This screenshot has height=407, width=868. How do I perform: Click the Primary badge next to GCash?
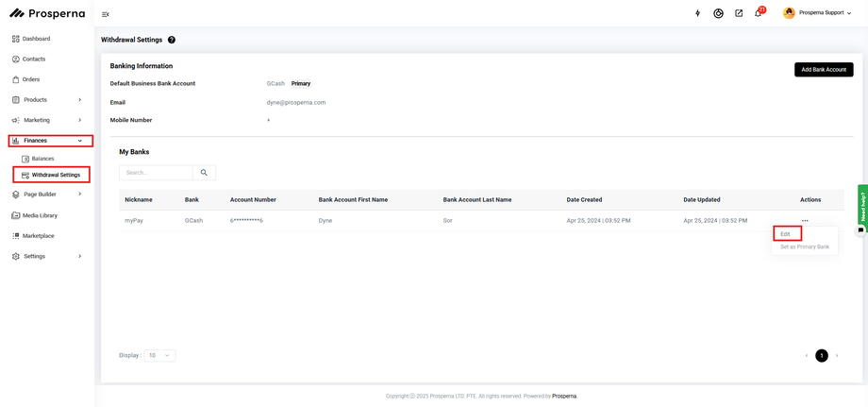[301, 84]
